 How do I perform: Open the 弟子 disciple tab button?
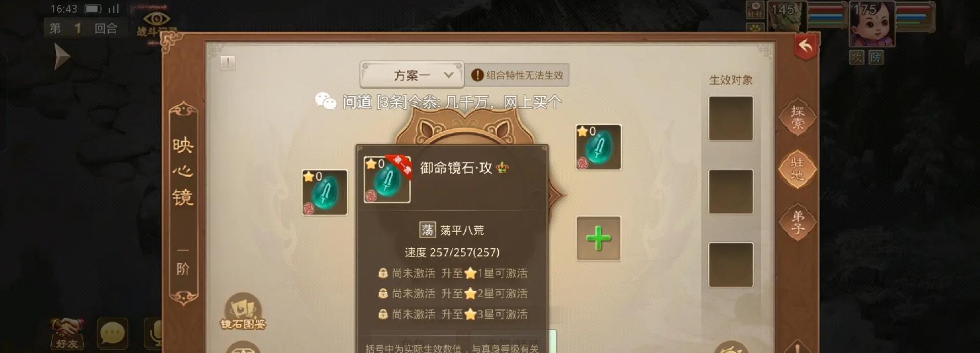click(x=797, y=221)
